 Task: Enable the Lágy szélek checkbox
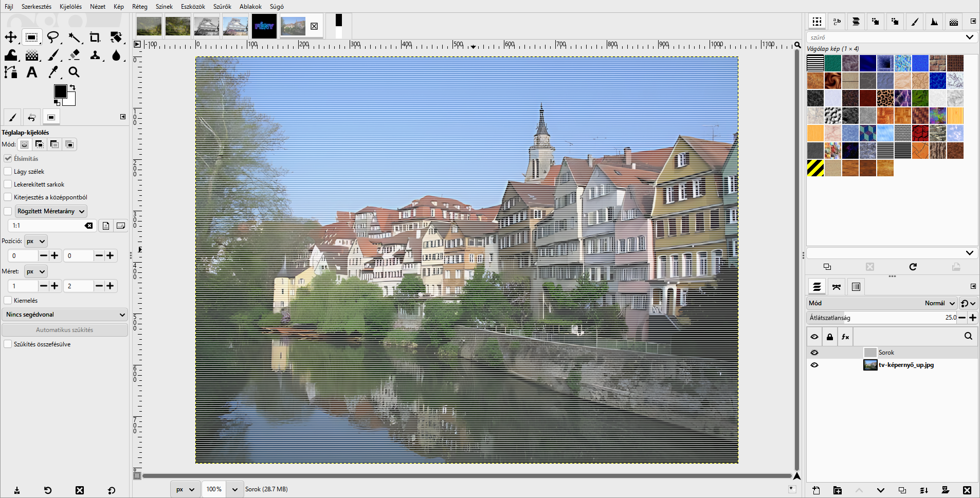coord(8,172)
